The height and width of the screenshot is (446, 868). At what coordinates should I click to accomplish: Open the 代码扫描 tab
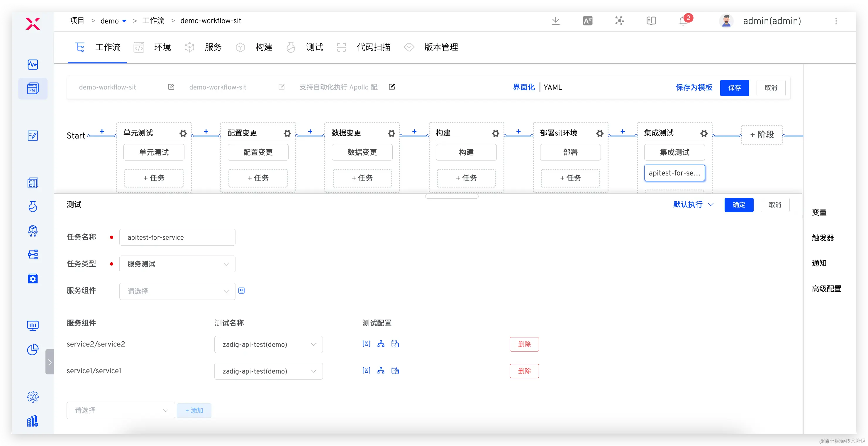point(373,47)
